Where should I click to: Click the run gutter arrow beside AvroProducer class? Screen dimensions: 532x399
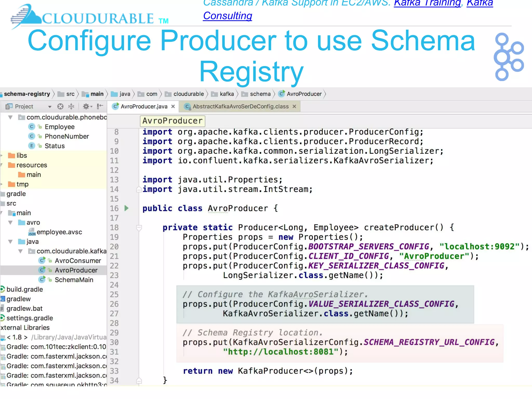pyautogui.click(x=127, y=208)
